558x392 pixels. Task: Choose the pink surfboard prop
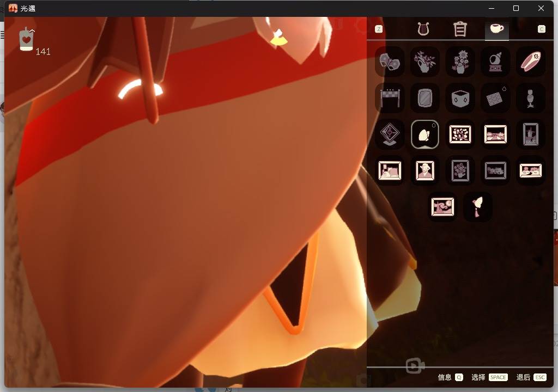pyautogui.click(x=531, y=62)
